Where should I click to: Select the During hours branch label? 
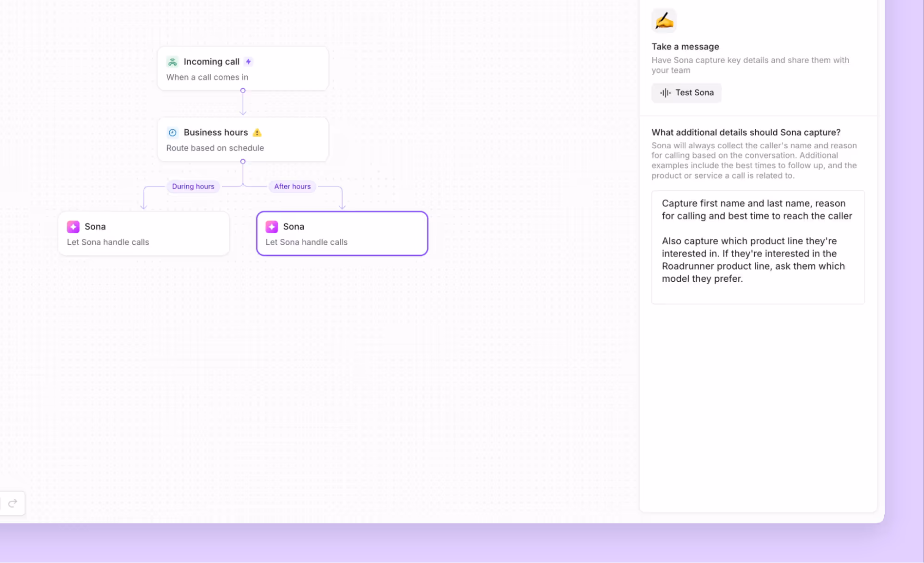click(193, 187)
